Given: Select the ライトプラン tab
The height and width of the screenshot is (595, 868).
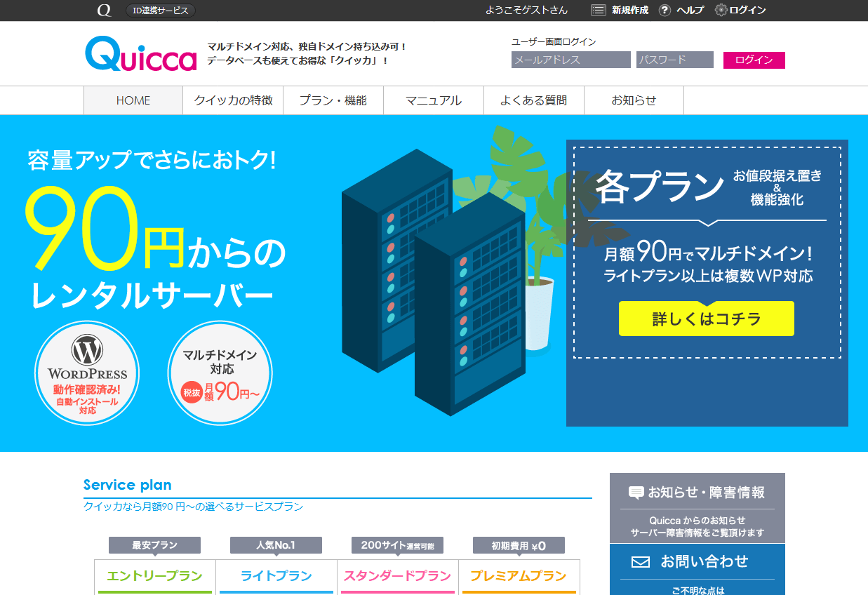Looking at the screenshot, I should (x=276, y=576).
